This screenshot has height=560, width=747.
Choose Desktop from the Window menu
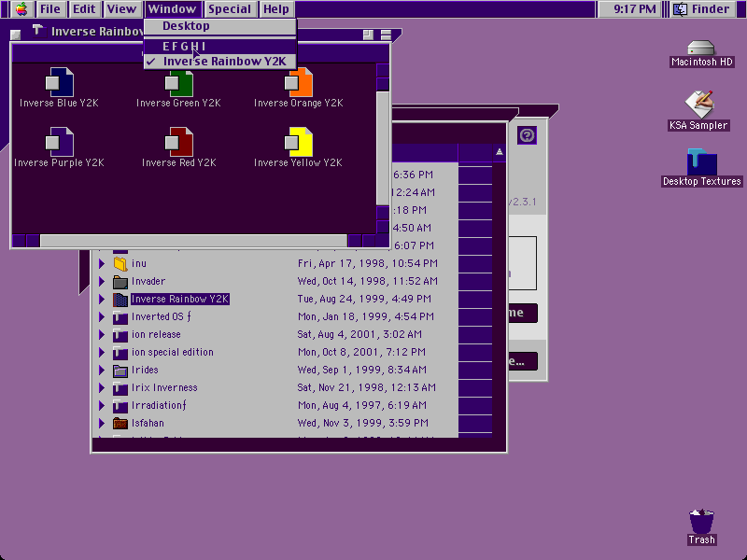point(220,26)
